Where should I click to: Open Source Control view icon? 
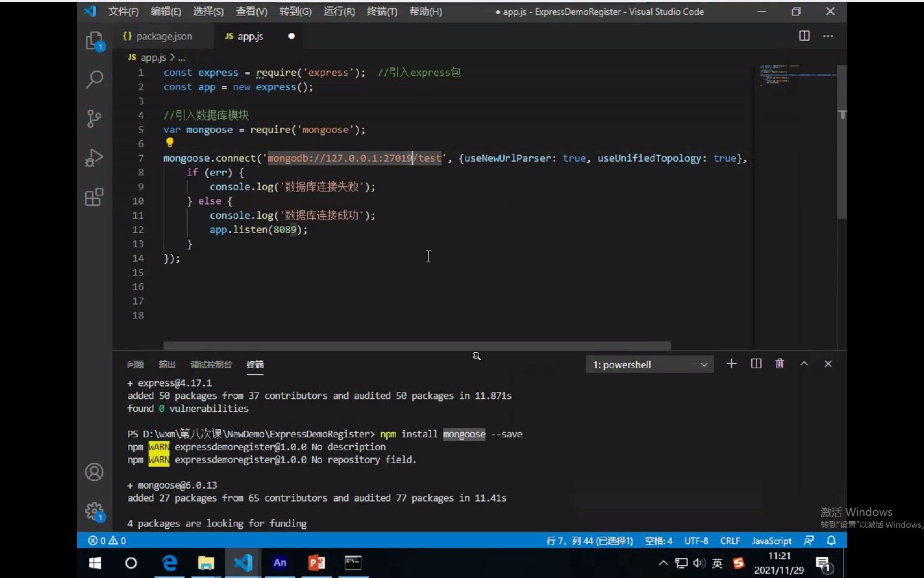click(x=94, y=118)
